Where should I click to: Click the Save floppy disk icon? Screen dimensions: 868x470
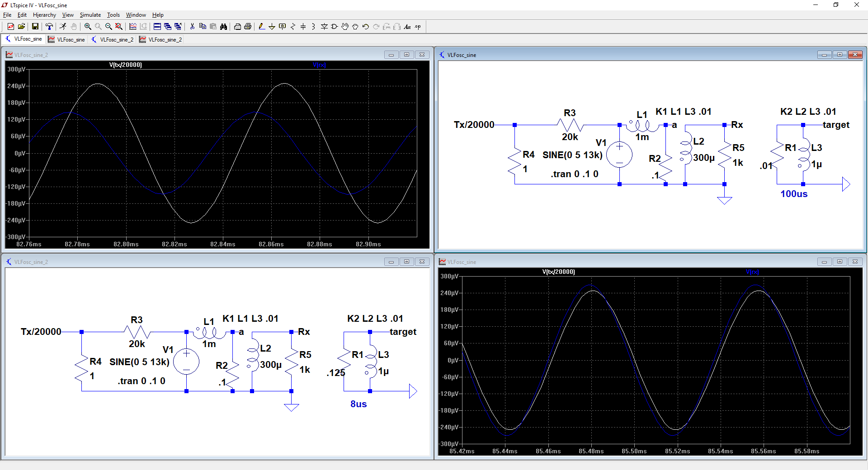point(35,27)
